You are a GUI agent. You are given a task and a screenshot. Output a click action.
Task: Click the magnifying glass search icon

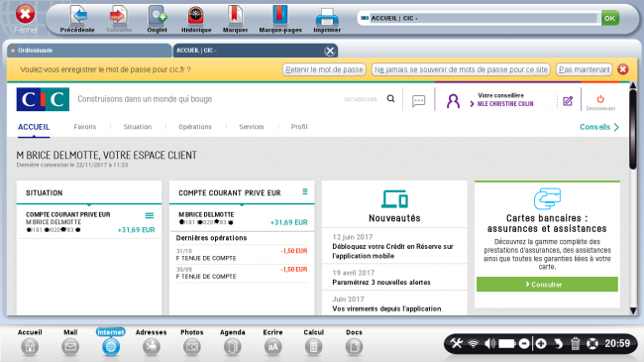(390, 99)
